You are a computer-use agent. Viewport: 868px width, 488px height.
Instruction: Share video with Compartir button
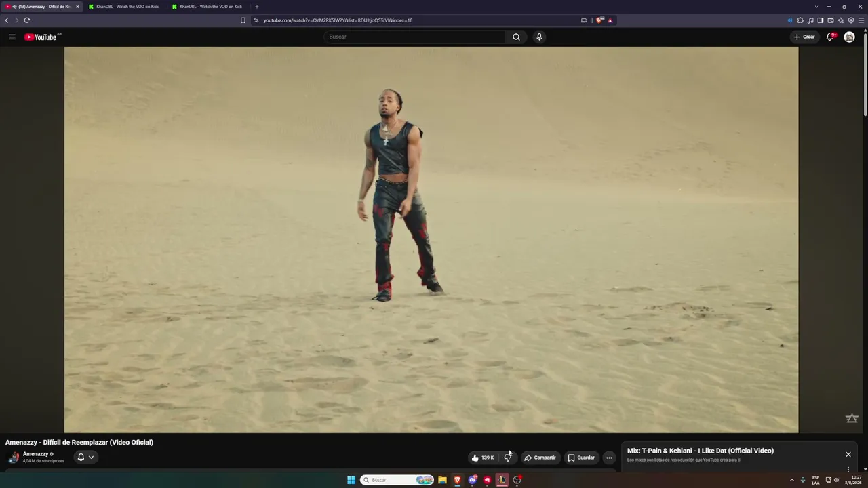coord(540,457)
